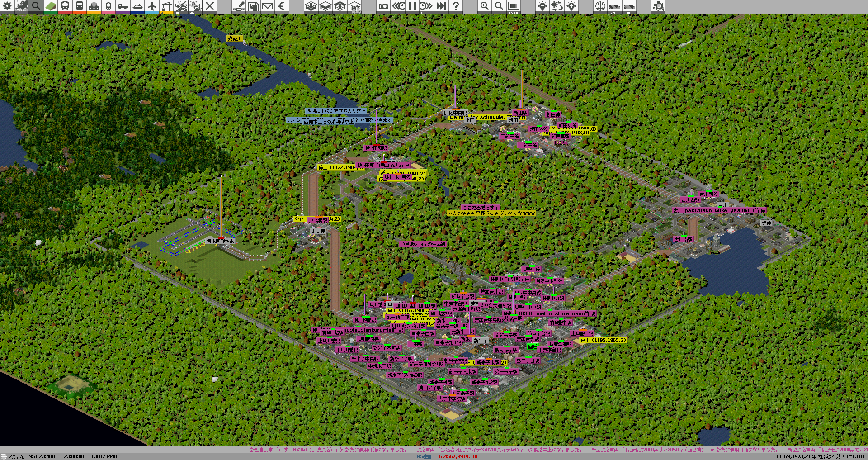This screenshot has width=868, height=460.
Task: Open the road truck tools
Action: pos(123,6)
